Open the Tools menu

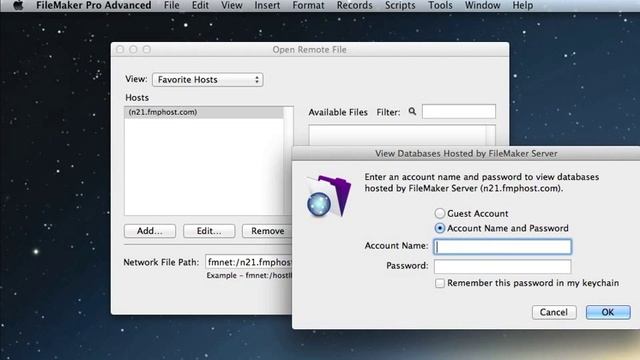pyautogui.click(x=440, y=5)
